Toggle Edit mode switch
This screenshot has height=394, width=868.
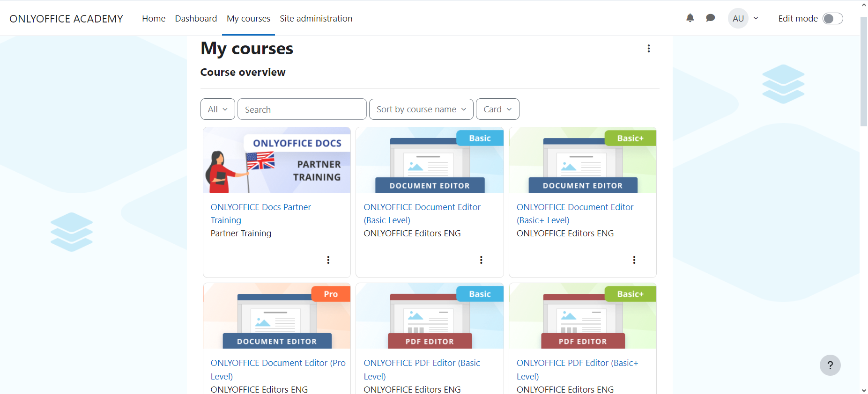tap(833, 18)
